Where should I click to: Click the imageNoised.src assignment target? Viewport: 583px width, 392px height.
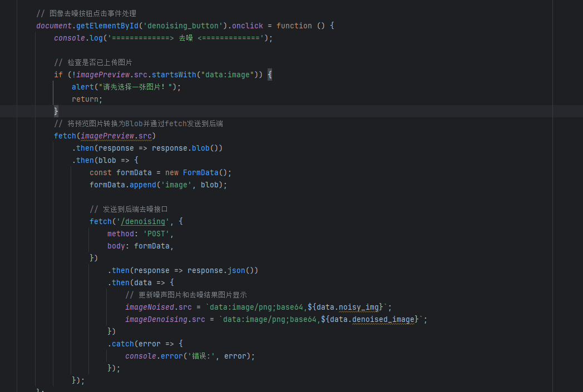coord(159,307)
